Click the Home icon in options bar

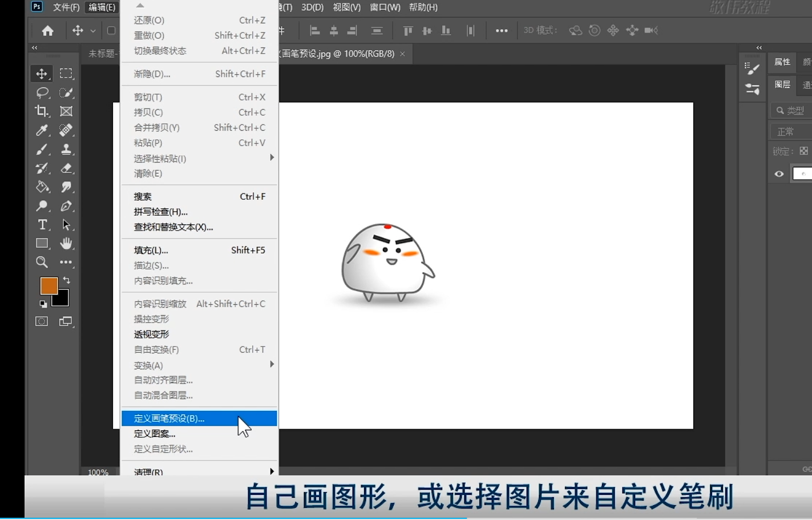click(x=48, y=31)
